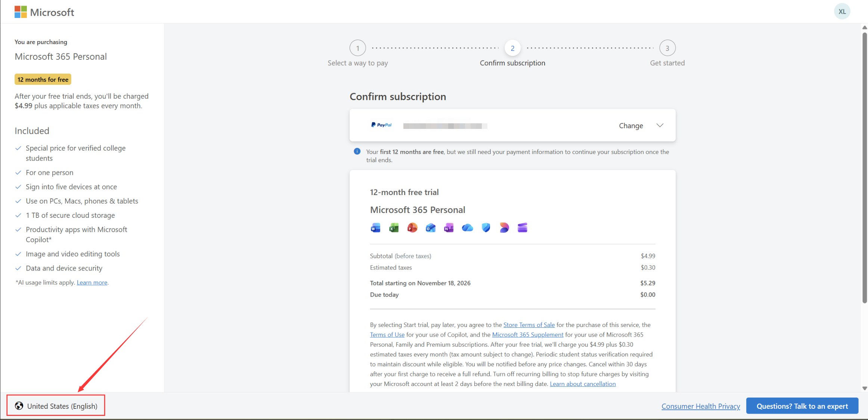Viewport: 868px width, 420px height.
Task: Select step 3 Get started
Action: 667,48
